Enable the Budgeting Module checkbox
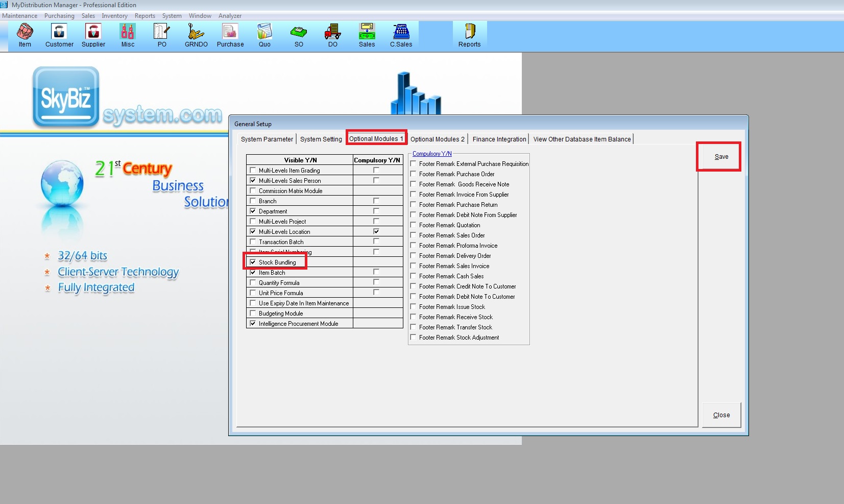 253,313
